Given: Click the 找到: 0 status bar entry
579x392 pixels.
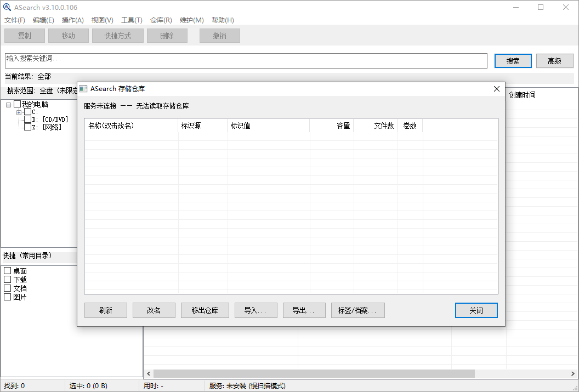Looking at the screenshot, I should [x=14, y=386].
